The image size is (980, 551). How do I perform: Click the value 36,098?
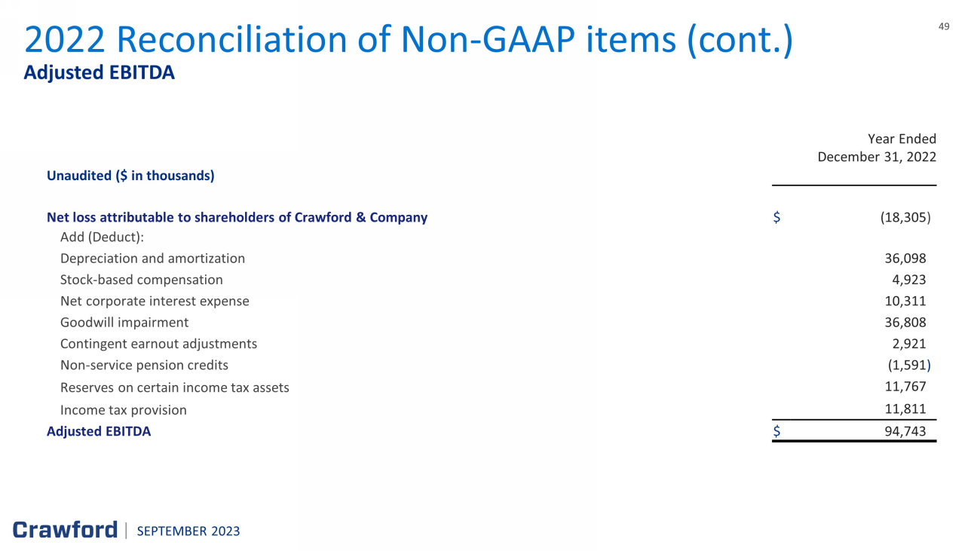coord(905,259)
